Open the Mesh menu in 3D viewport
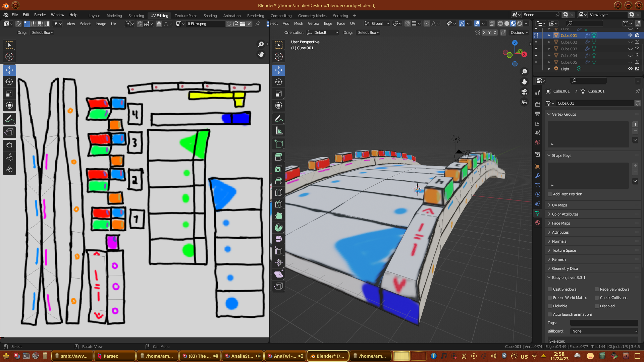Image resolution: width=644 pixels, height=362 pixels. 298,23
